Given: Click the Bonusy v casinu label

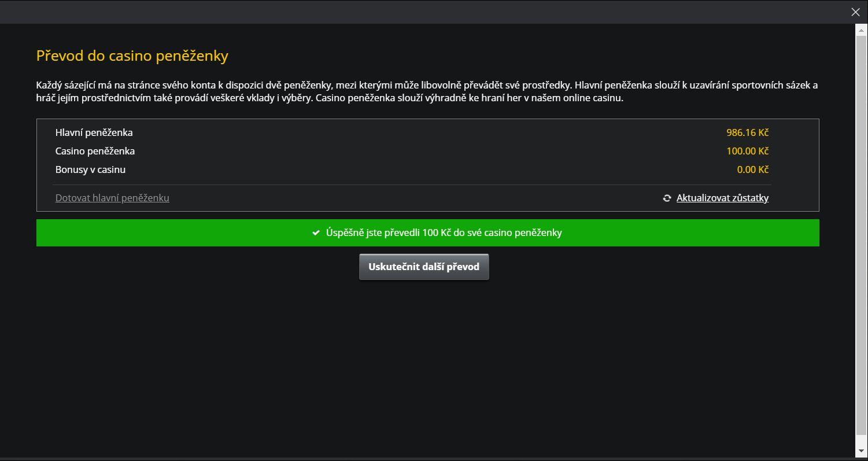Looking at the screenshot, I should pos(90,169).
